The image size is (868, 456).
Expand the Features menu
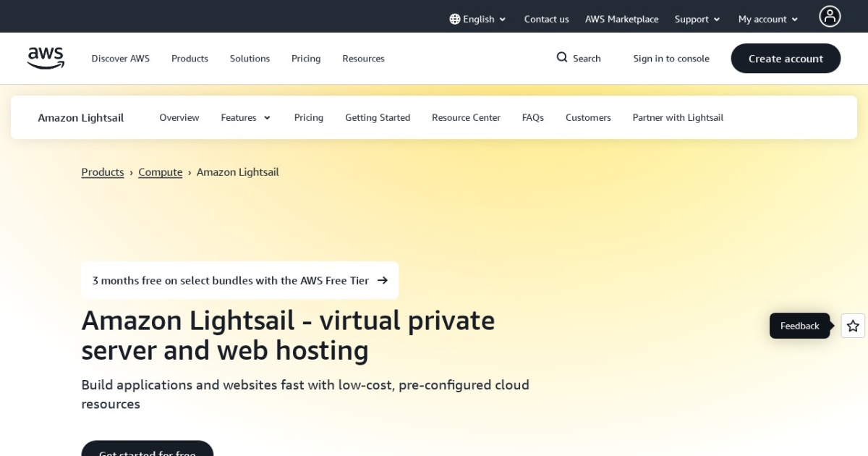click(x=245, y=117)
